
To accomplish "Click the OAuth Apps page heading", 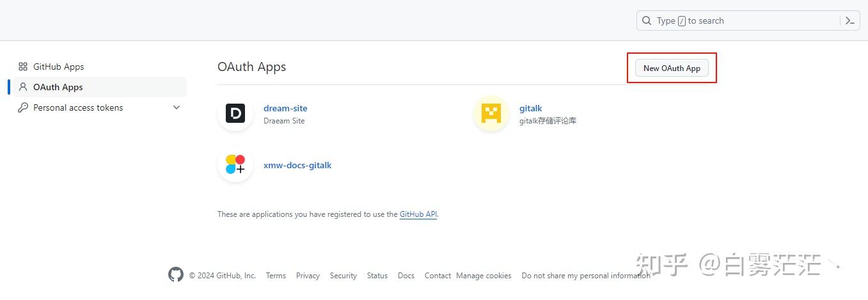I will 251,67.
